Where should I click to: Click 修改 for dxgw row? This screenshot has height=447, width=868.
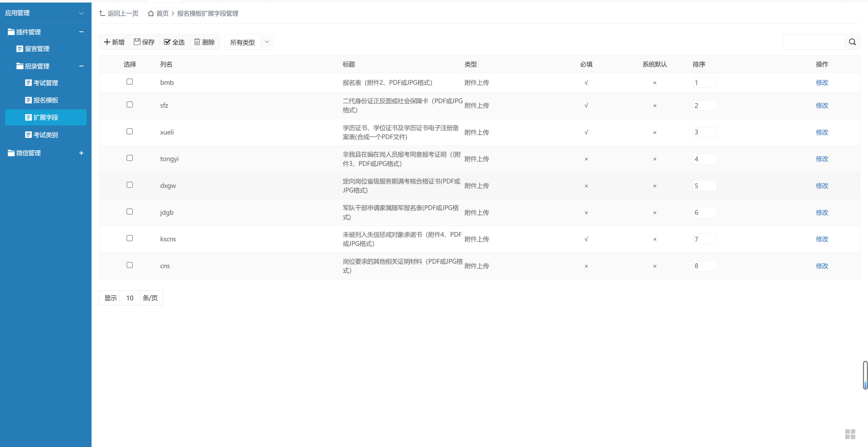tap(822, 186)
